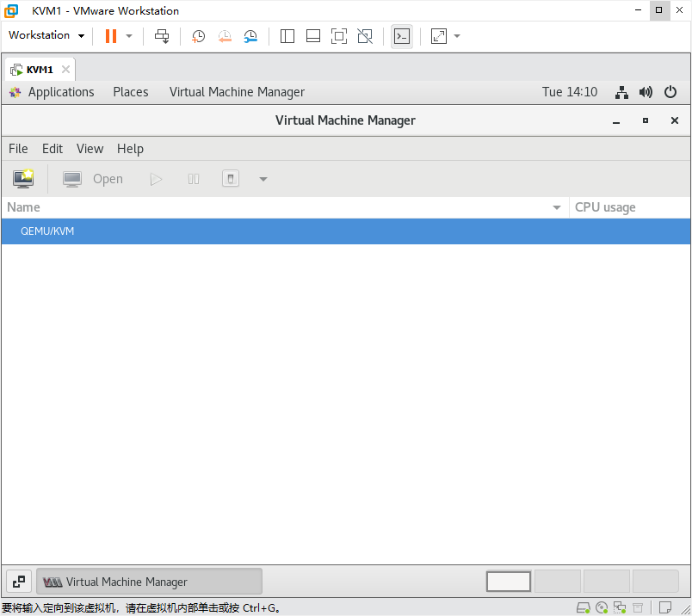Click the Open console button
692x616 pixels.
click(93, 179)
